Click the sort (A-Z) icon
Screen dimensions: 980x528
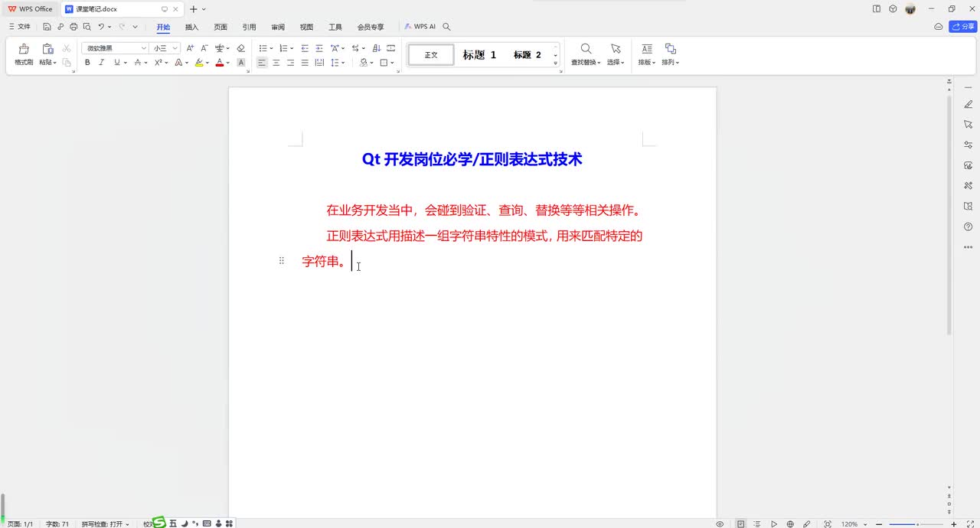tap(376, 48)
